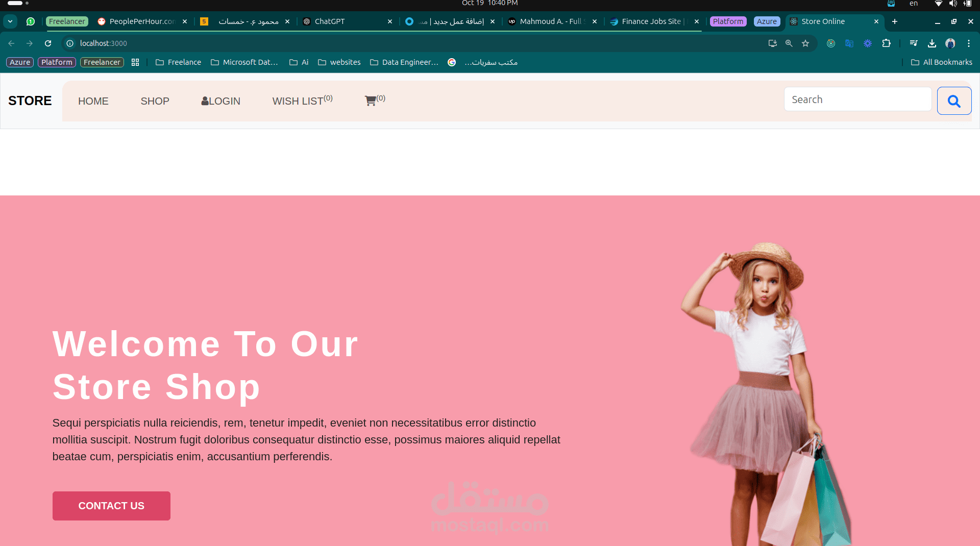Click the browser Downloads icon
The image size is (980, 546).
click(x=932, y=43)
